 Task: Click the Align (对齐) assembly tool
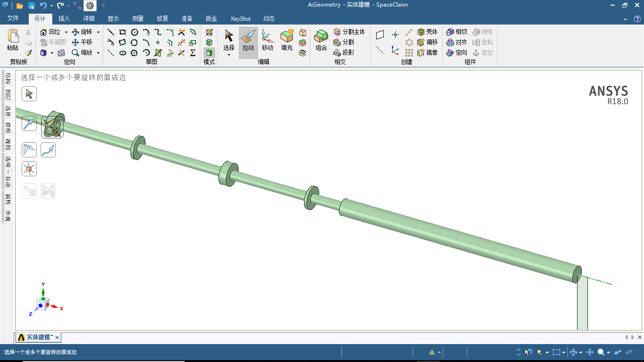click(x=457, y=42)
